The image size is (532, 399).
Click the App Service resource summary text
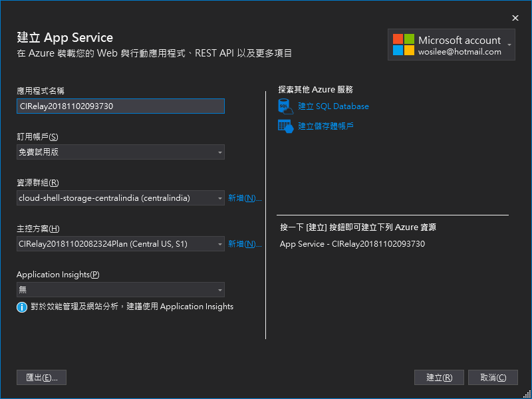pyautogui.click(x=352, y=244)
